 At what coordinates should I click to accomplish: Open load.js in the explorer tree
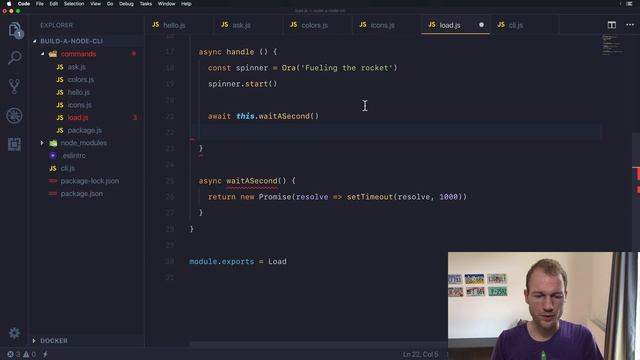[78, 118]
